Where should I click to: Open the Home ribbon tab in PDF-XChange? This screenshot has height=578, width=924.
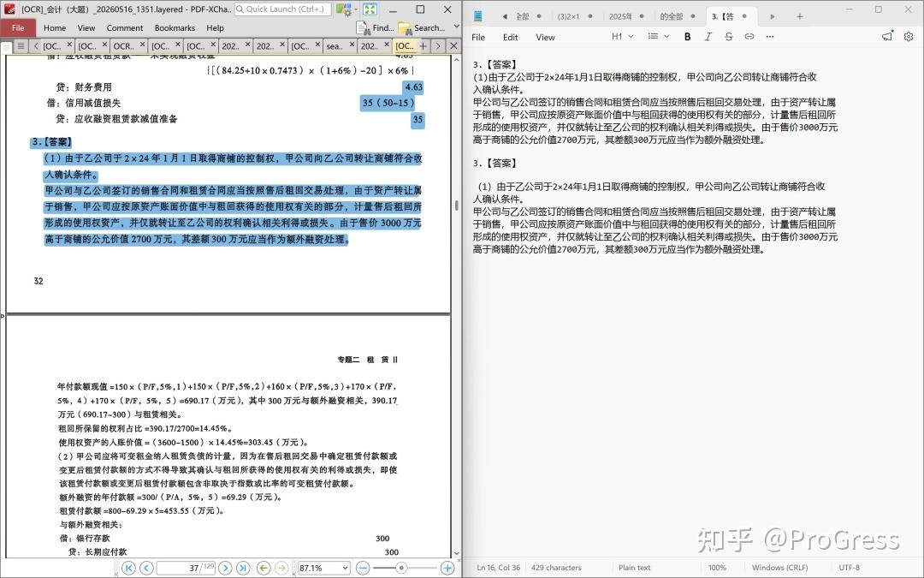click(55, 27)
